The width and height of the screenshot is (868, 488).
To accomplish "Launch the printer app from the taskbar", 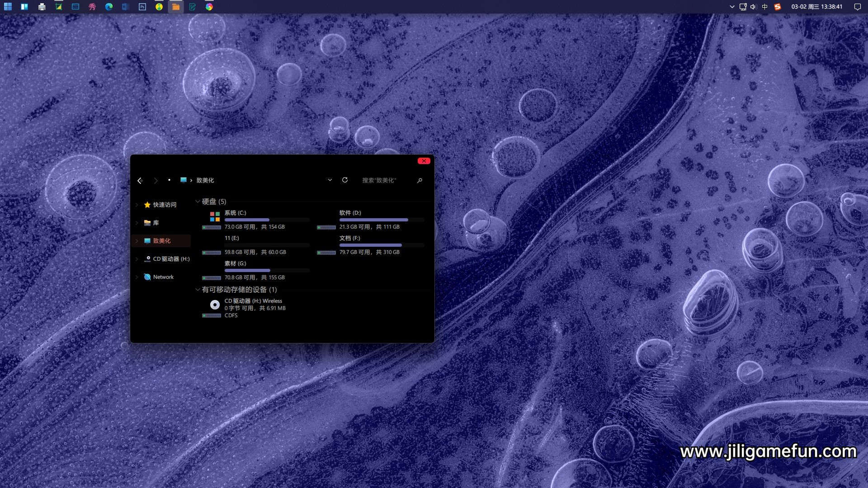I will (42, 7).
